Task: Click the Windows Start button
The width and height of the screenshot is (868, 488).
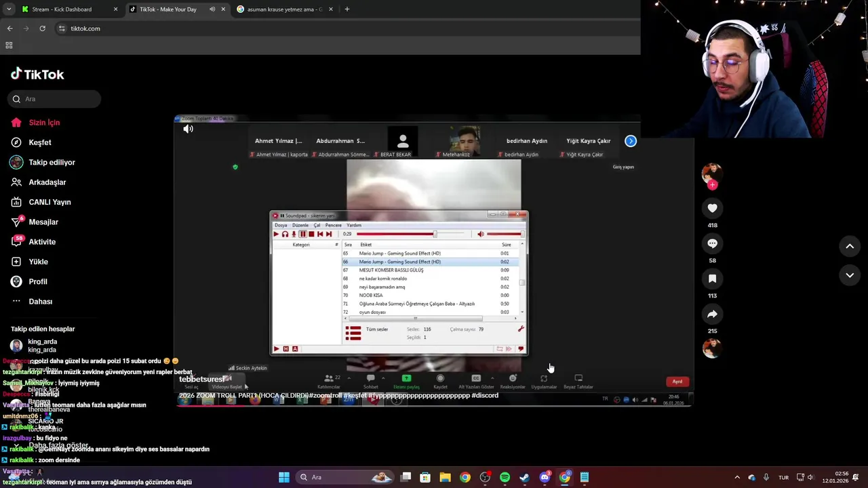Action: click(284, 477)
